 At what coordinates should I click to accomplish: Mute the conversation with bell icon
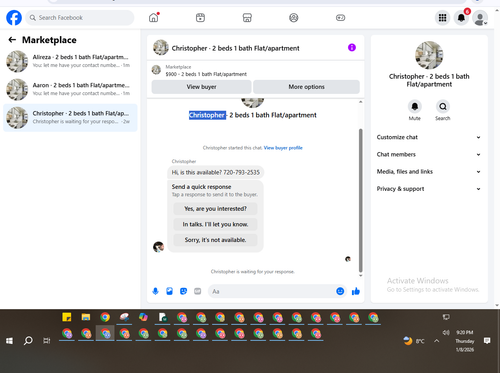click(415, 107)
